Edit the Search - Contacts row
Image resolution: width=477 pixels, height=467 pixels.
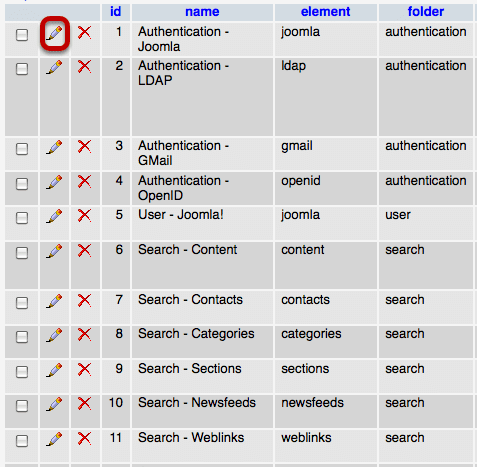(54, 301)
